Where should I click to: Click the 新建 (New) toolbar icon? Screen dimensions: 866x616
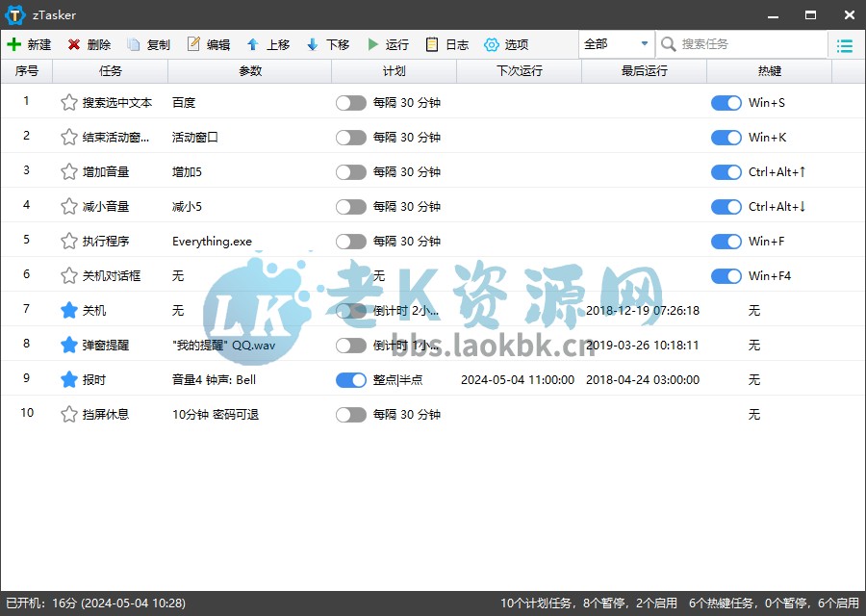point(14,44)
